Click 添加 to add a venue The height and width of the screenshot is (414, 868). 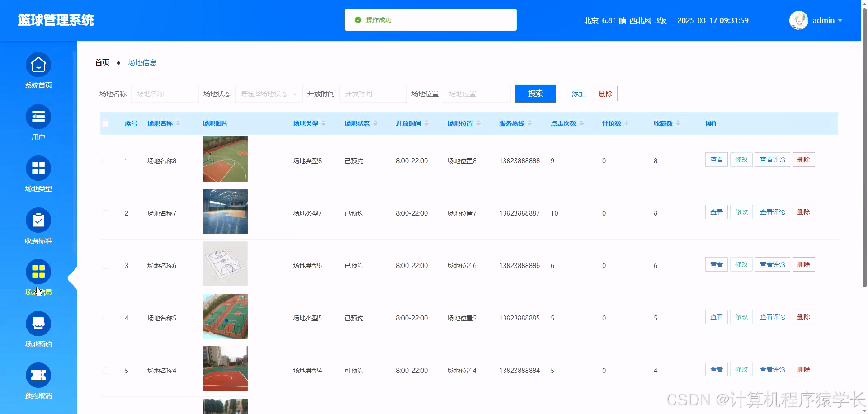(578, 94)
